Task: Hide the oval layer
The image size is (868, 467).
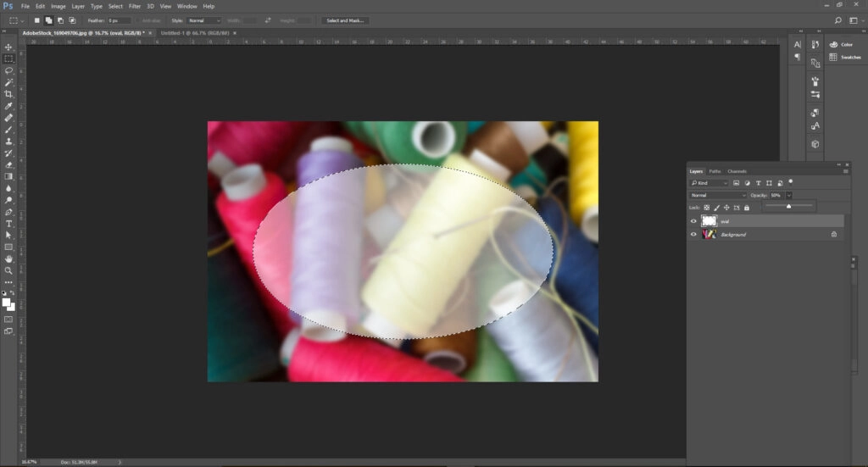Action: pos(693,221)
